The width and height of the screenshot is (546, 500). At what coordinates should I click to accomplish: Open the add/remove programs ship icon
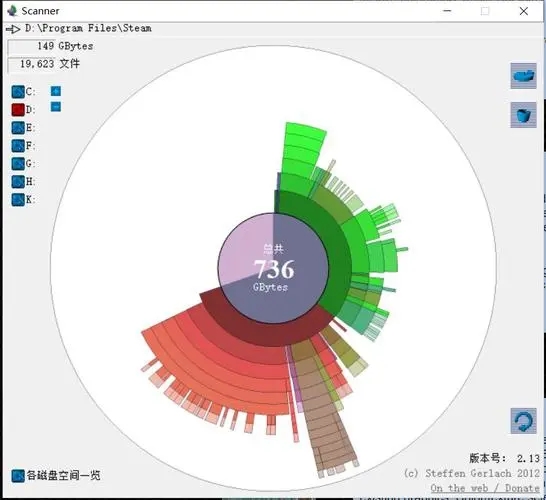click(523, 76)
